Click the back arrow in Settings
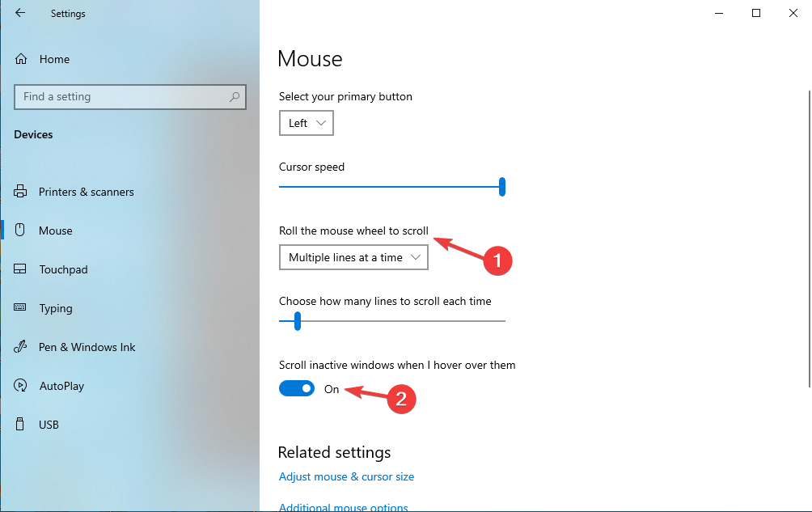 [x=20, y=13]
